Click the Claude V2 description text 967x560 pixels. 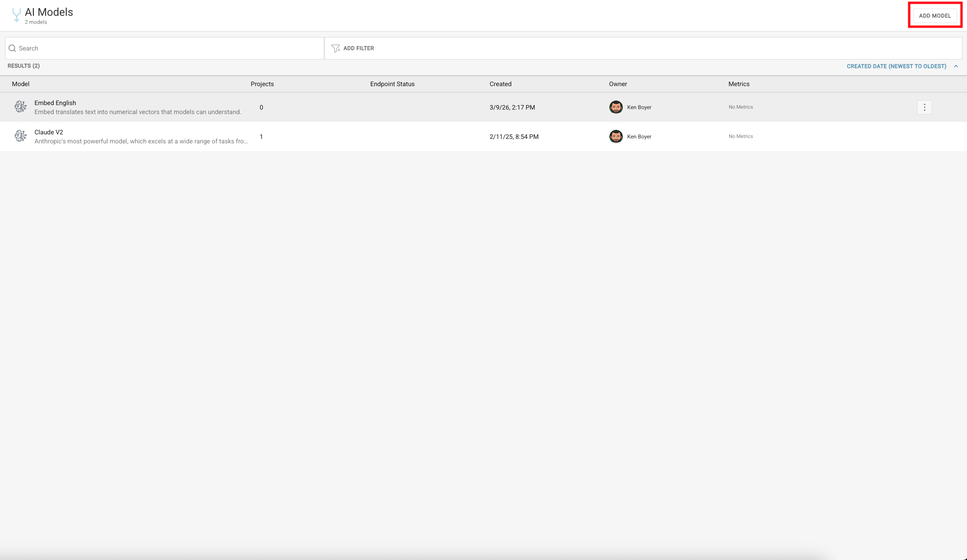click(x=141, y=141)
